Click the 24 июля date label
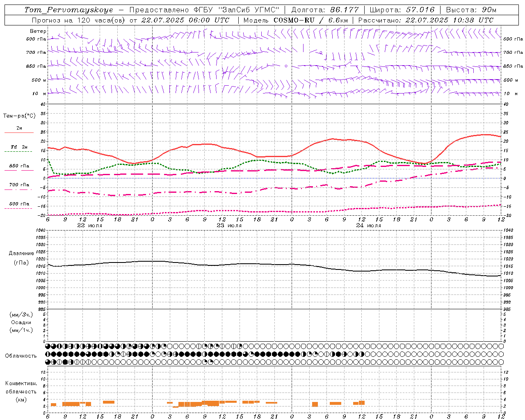 click(x=369, y=226)
